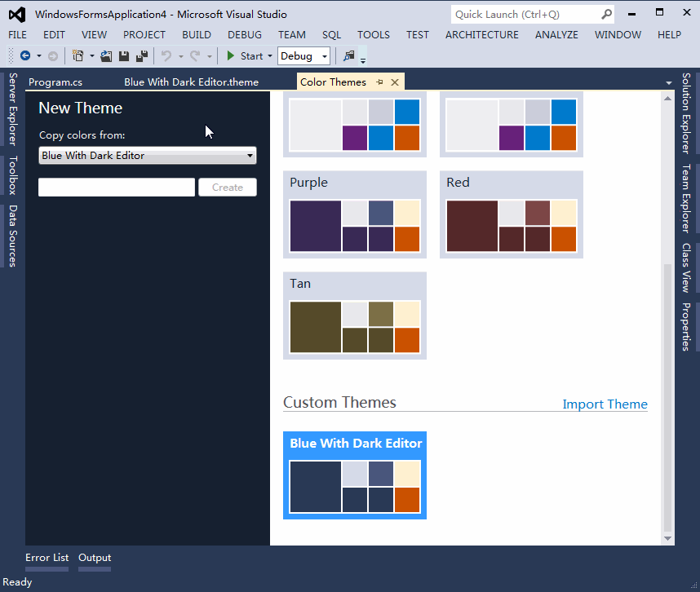Switch to Blue With Dark Editor.theme tab
This screenshot has width=700, height=592.
(192, 82)
